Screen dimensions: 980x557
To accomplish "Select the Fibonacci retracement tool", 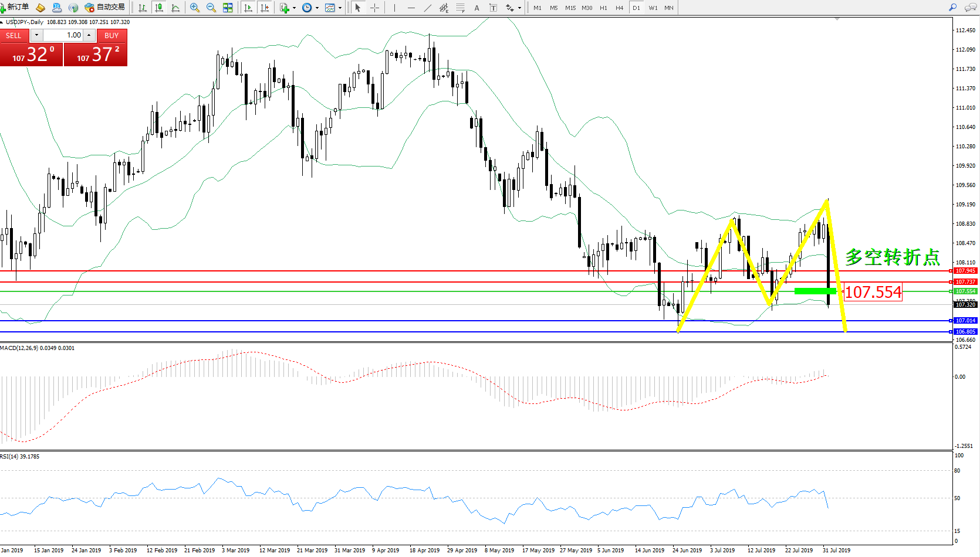I will (x=461, y=8).
